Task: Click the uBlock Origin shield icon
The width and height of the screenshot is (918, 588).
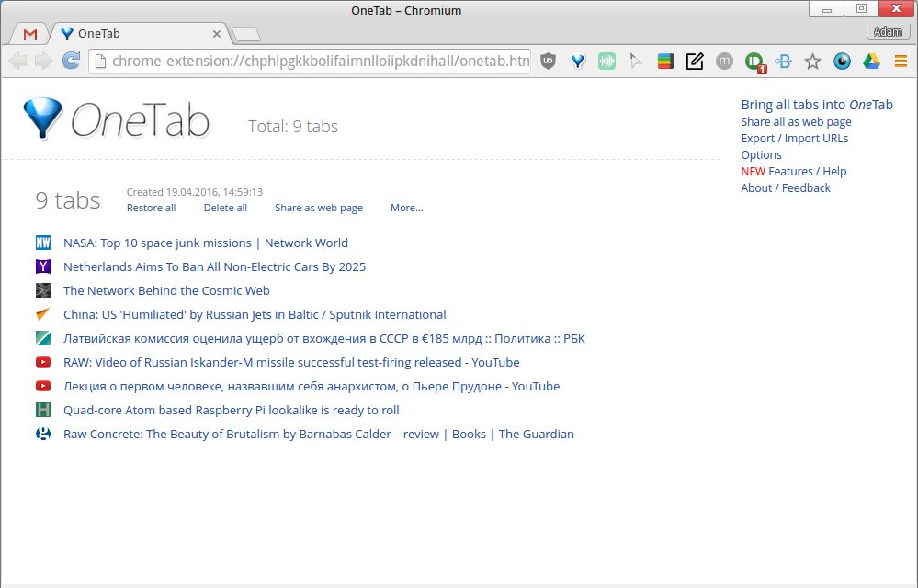Action: tap(548, 61)
